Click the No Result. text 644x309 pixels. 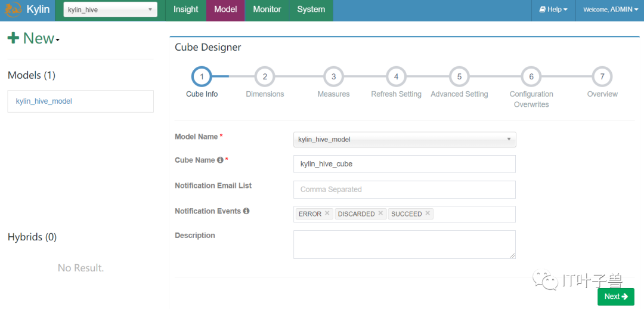pos(81,268)
